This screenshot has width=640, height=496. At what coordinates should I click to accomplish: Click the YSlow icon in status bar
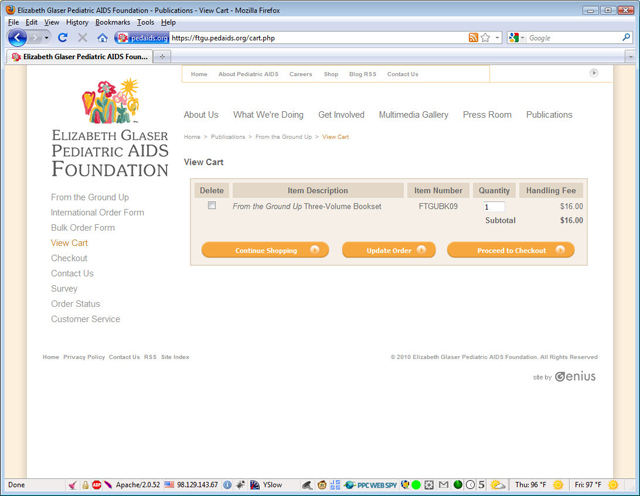click(255, 485)
